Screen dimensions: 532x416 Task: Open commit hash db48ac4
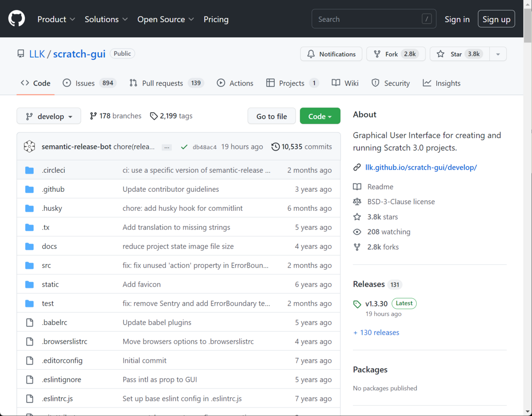(x=204, y=147)
